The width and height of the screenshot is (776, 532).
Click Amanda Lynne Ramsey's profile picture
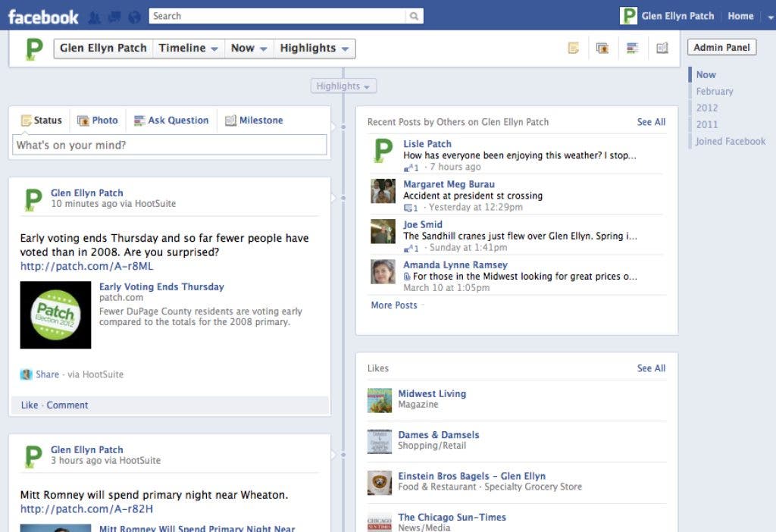383,272
